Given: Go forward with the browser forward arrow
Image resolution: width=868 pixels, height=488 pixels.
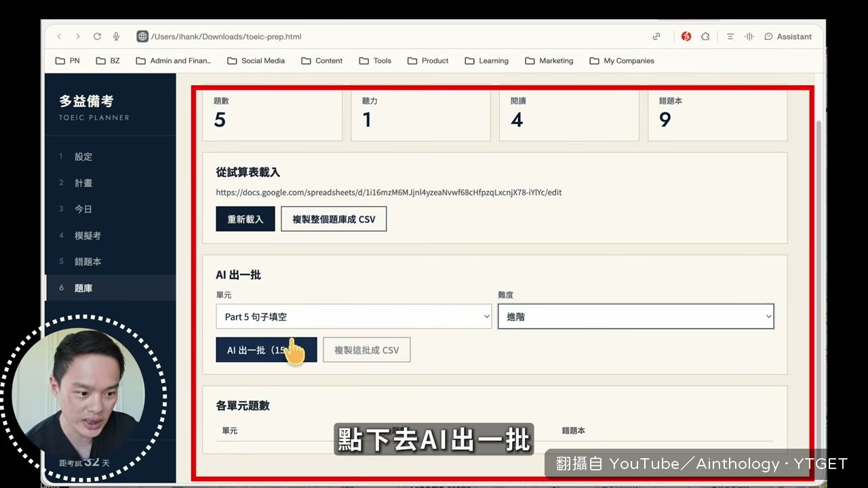Looking at the screenshot, I should tap(78, 37).
